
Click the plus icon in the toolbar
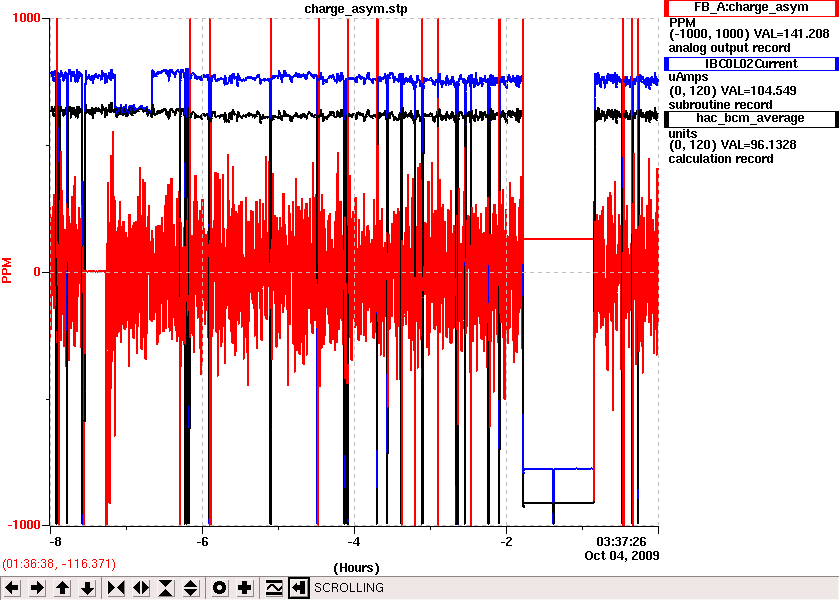click(245, 588)
